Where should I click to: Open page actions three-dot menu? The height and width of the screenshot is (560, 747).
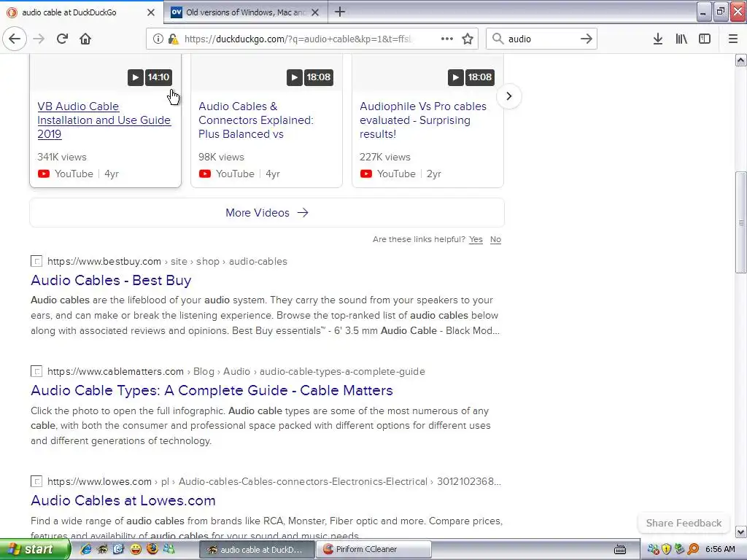point(447,39)
